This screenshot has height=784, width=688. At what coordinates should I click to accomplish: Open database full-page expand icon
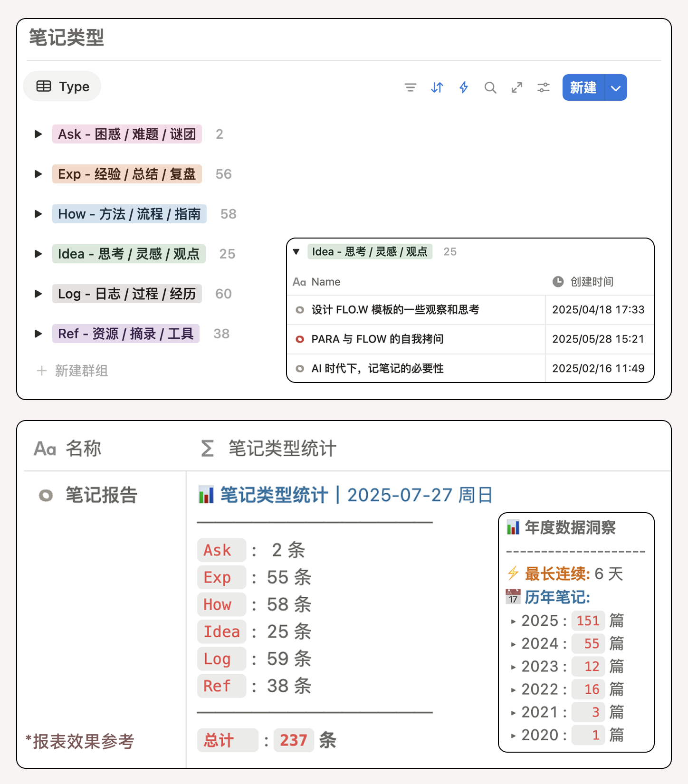click(x=517, y=87)
